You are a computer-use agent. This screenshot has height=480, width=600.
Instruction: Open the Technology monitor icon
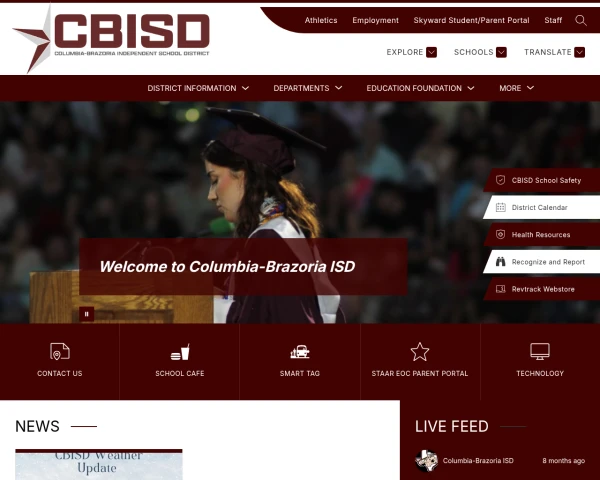(540, 351)
